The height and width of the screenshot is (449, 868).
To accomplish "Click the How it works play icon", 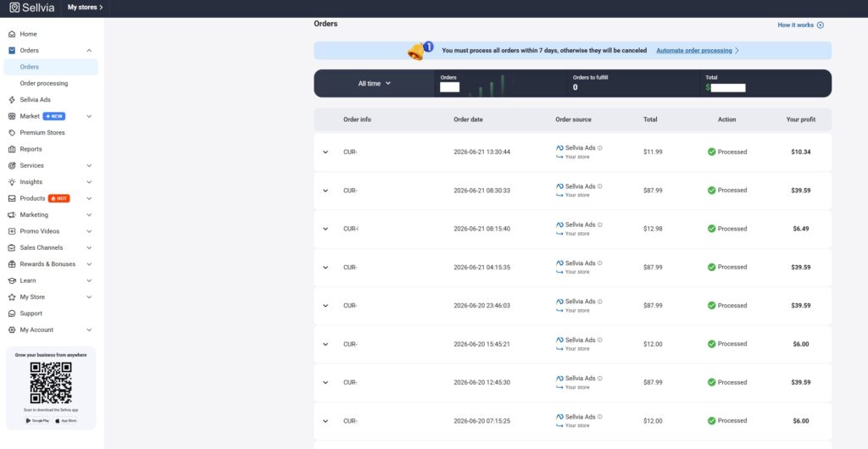I will pos(821,25).
